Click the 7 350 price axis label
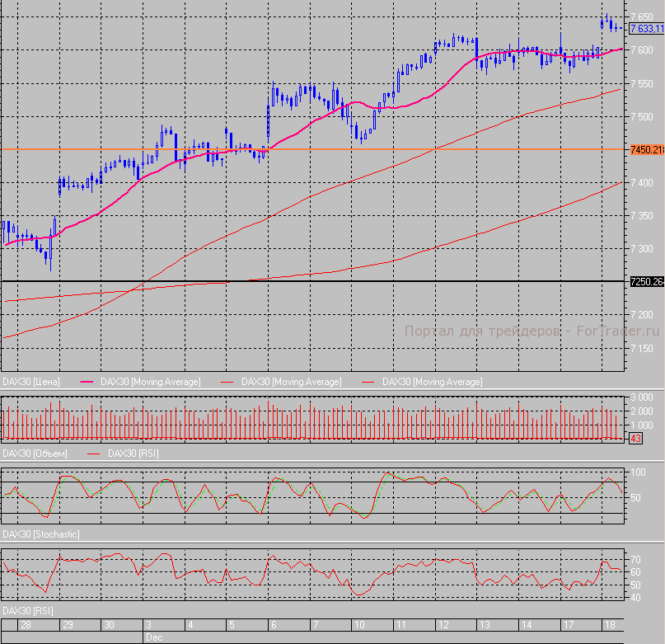The height and width of the screenshot is (644, 665). point(642,216)
